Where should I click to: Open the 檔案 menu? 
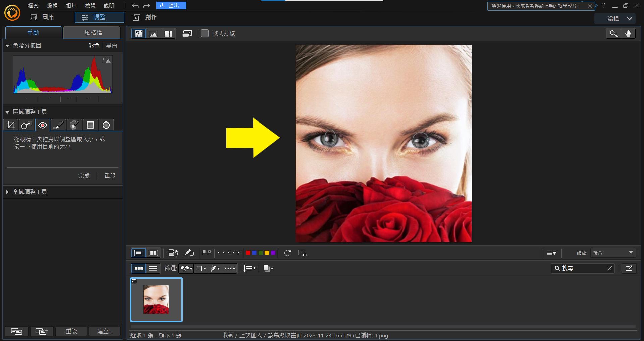pos(33,6)
